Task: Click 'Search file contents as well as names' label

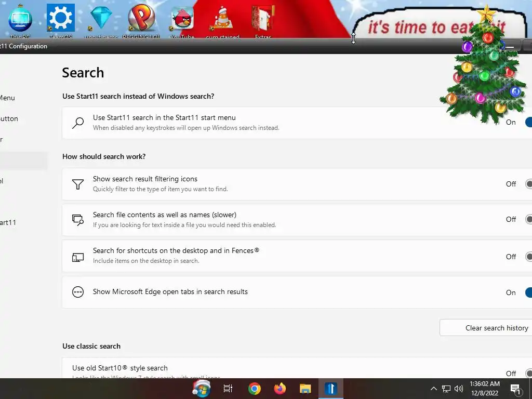Action: tap(165, 215)
